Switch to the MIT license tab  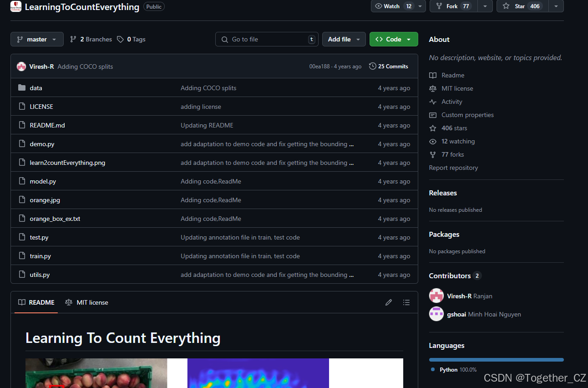coord(86,302)
